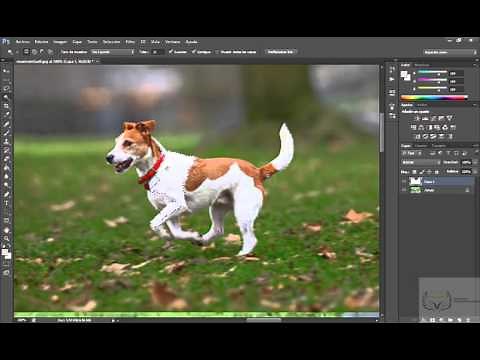
Task: Click the Tolerancia input field
Action: [157, 52]
